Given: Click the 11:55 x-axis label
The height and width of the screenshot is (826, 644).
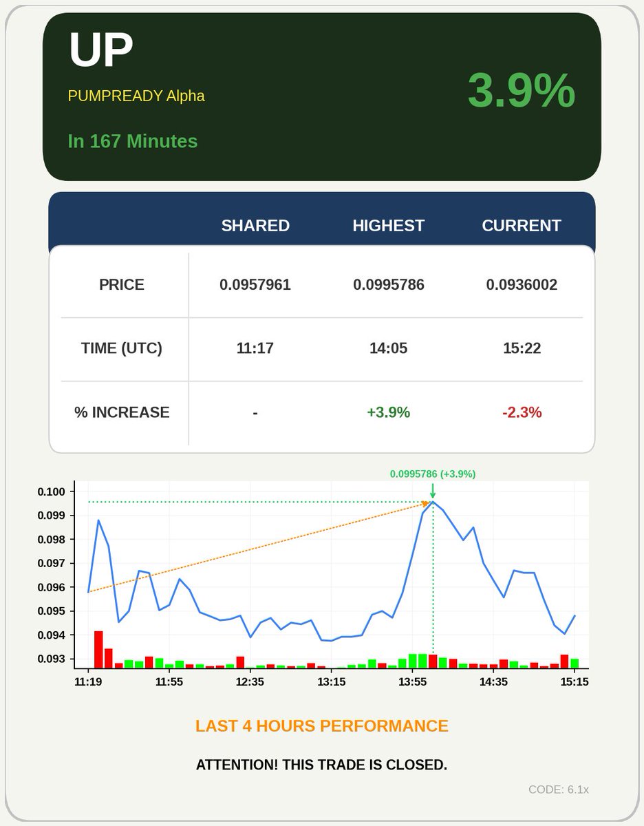Looking at the screenshot, I should point(169,682).
